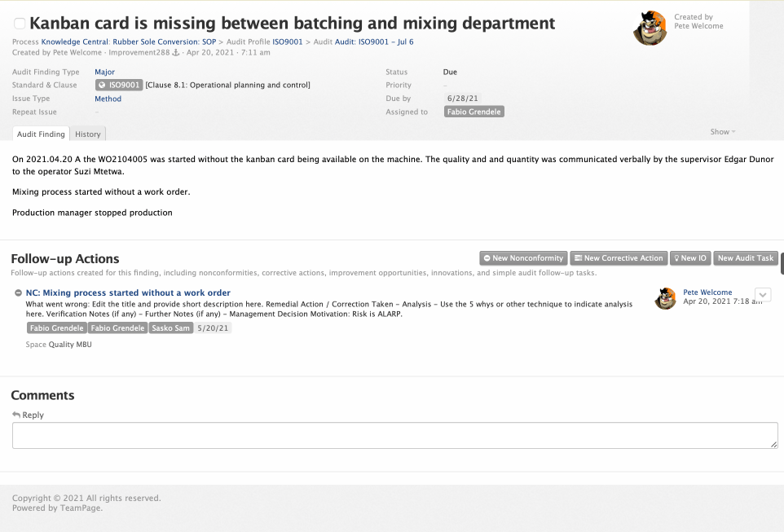Click the nonconformity status icon before NC title
Image resolution: width=784 pixels, height=532 pixels.
18,293
